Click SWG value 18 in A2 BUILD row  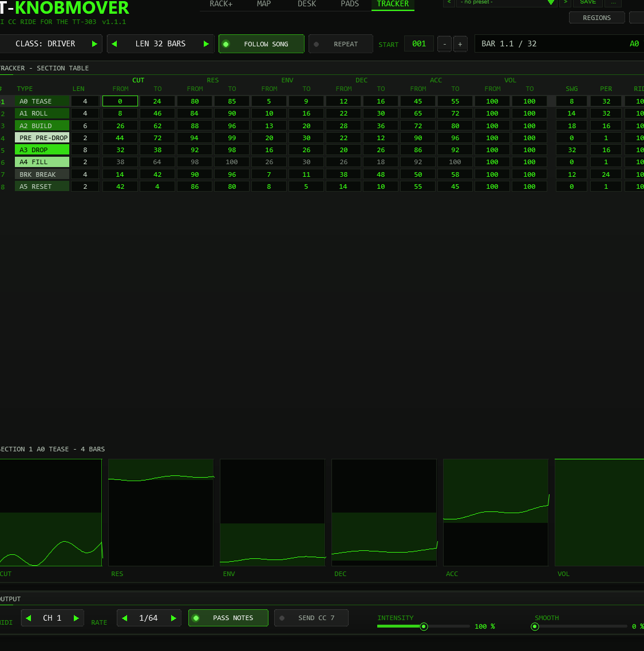pos(572,126)
